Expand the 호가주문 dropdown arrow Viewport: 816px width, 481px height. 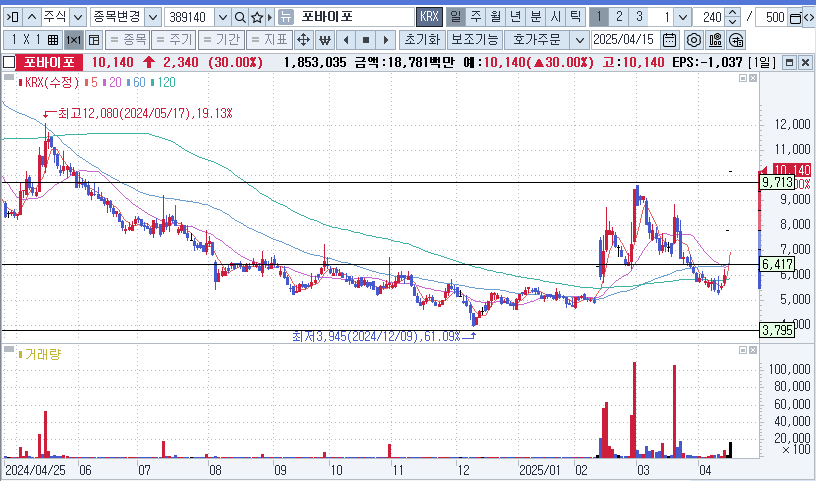[x=579, y=40]
